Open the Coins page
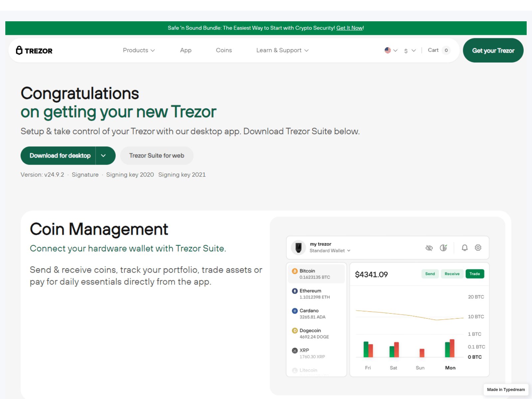 click(224, 50)
